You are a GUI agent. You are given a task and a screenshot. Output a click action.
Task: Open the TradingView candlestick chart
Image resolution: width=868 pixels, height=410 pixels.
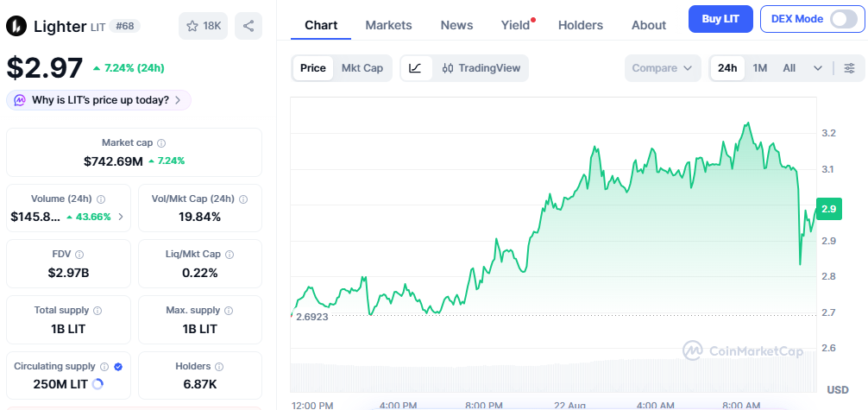[481, 68]
